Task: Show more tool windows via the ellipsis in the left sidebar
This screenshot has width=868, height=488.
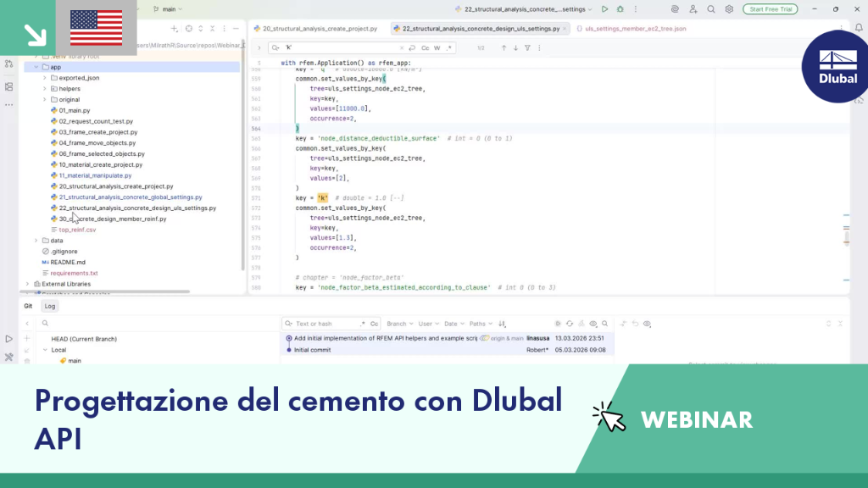Action: [8, 104]
